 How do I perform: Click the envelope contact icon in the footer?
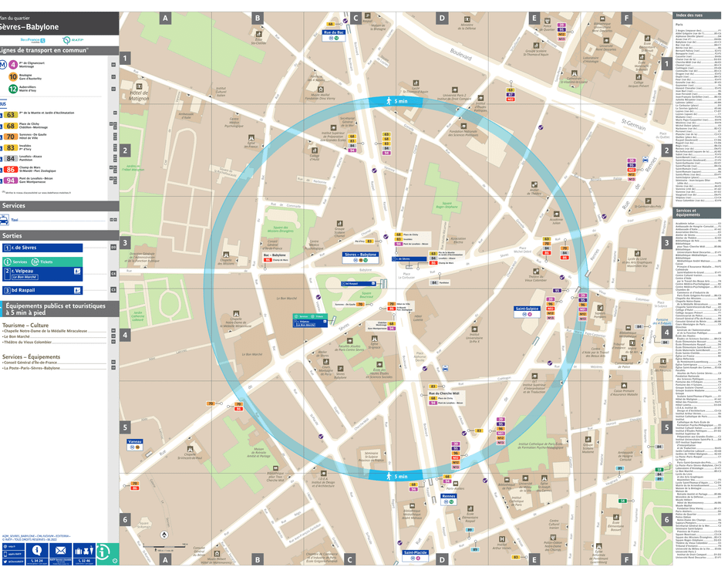point(61,551)
